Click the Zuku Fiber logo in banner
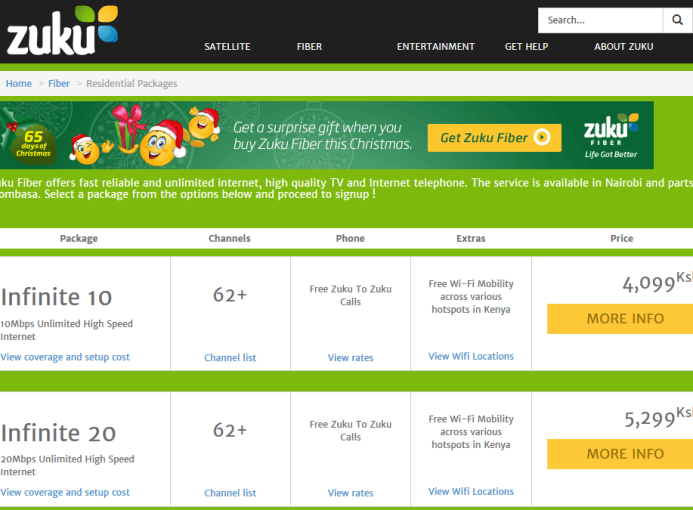 point(612,136)
